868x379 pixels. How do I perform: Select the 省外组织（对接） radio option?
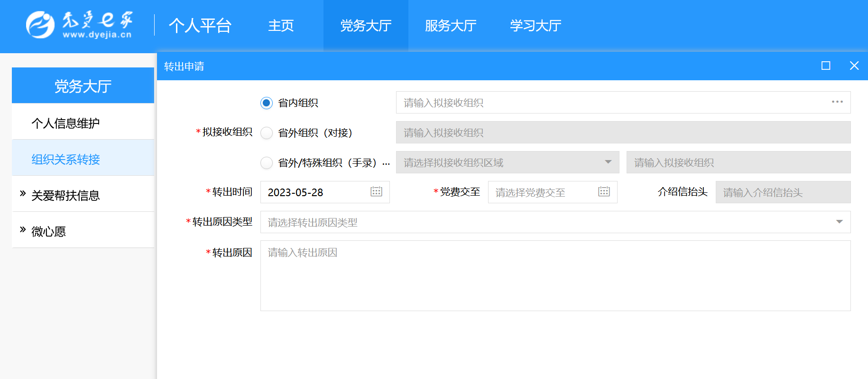tap(267, 133)
